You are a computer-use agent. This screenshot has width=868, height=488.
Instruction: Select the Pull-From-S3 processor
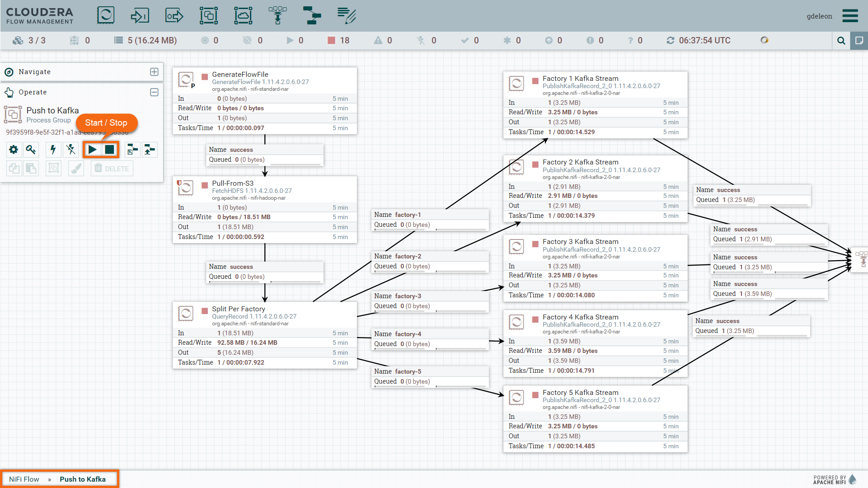point(265,210)
